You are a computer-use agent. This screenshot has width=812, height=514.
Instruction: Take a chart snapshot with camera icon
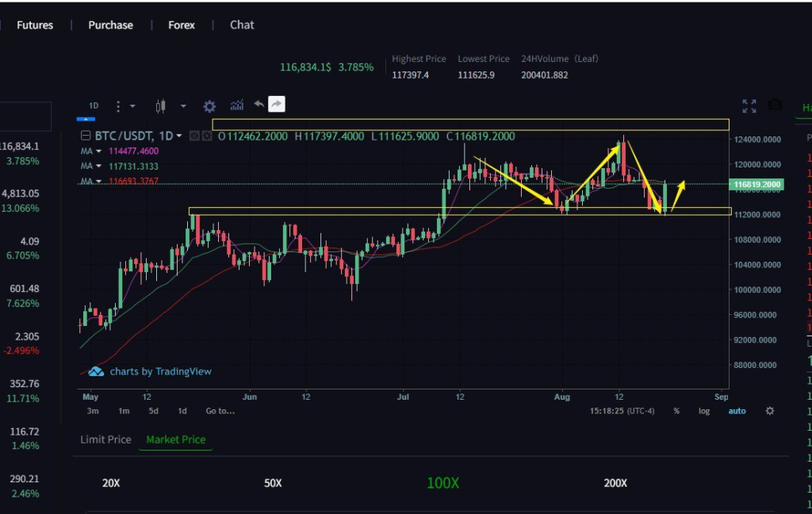[775, 105]
